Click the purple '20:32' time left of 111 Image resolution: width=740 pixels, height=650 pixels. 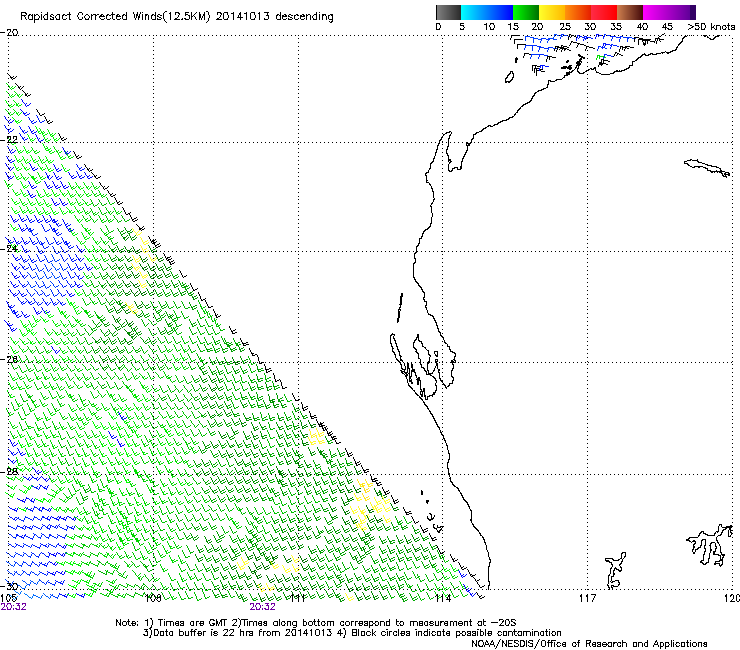point(262,607)
